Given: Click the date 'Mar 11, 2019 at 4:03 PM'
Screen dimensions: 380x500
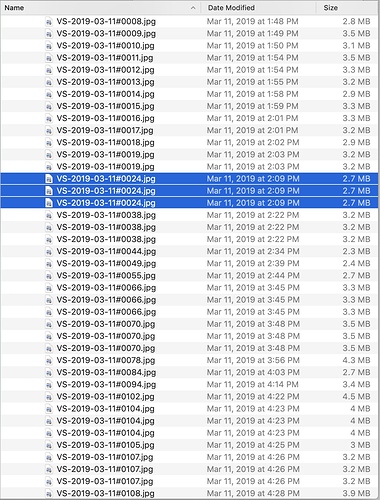Looking at the screenshot, I should coord(253,372).
